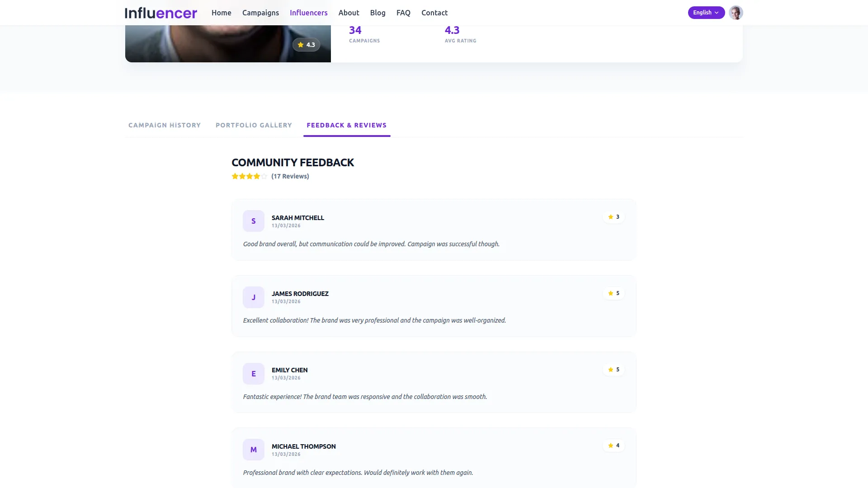Open the Portfolio Gallery tab

point(254,125)
